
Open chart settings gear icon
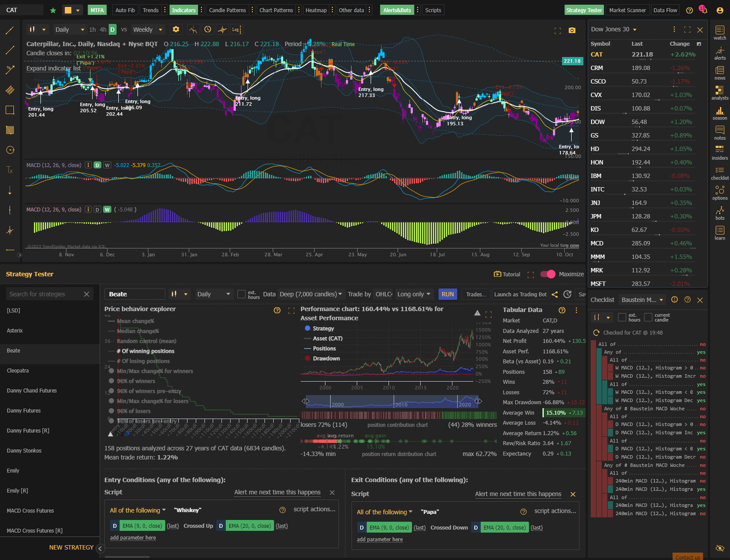pos(176,29)
